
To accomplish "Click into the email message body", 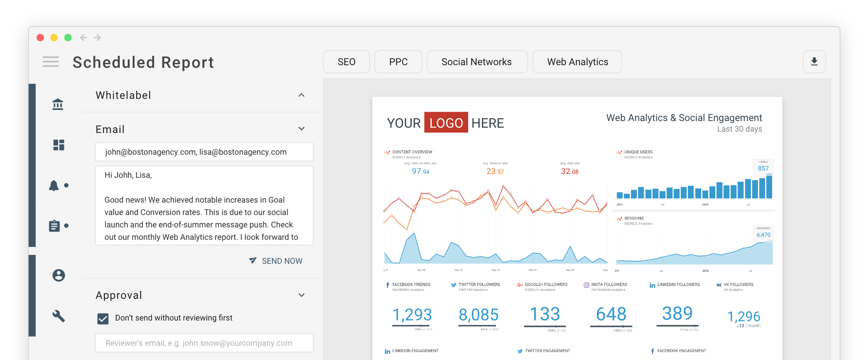I will [x=204, y=206].
